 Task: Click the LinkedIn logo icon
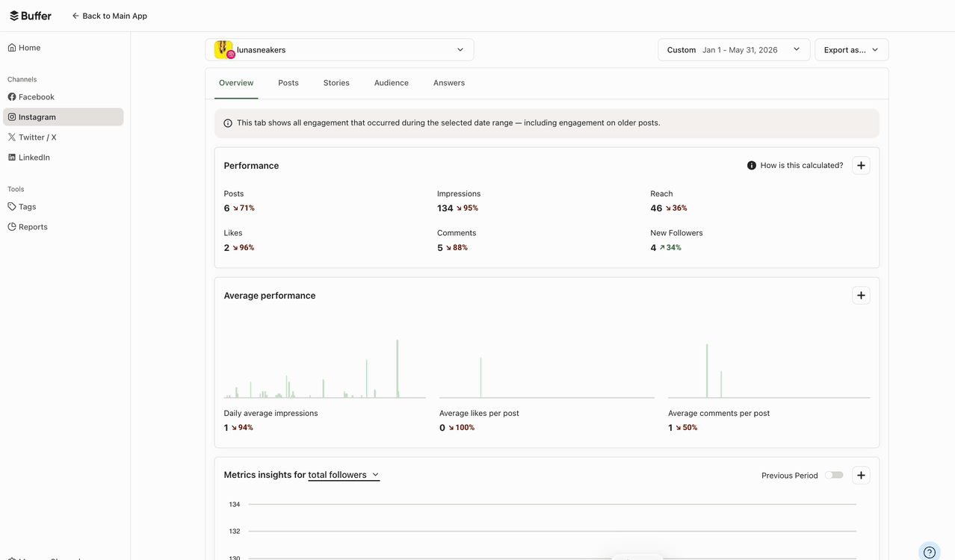click(12, 158)
